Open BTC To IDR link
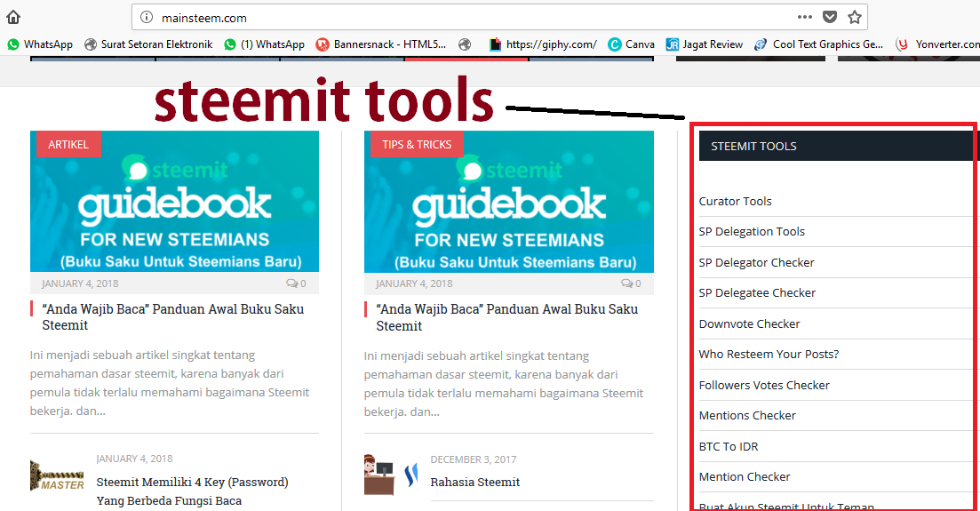This screenshot has height=511, width=980. click(729, 447)
